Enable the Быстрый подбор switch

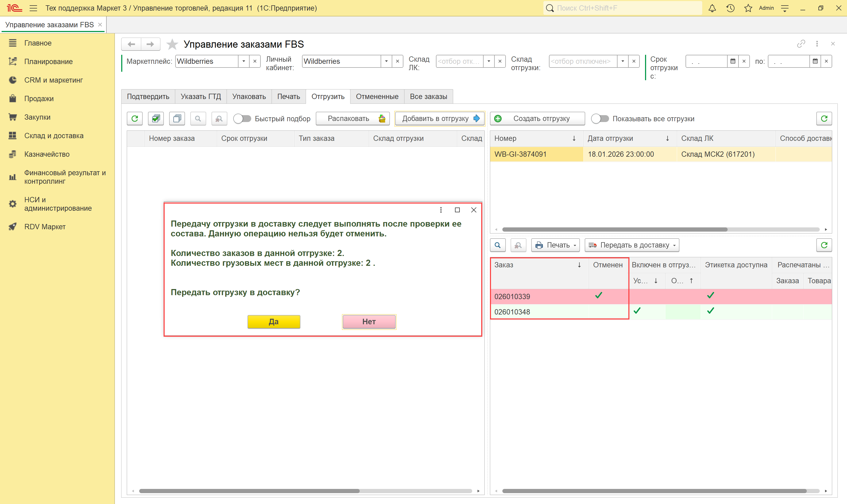pos(242,119)
